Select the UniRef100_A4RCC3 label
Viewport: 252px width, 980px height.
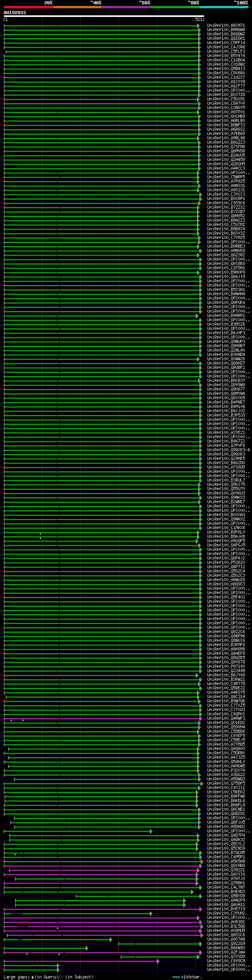(x=226, y=169)
